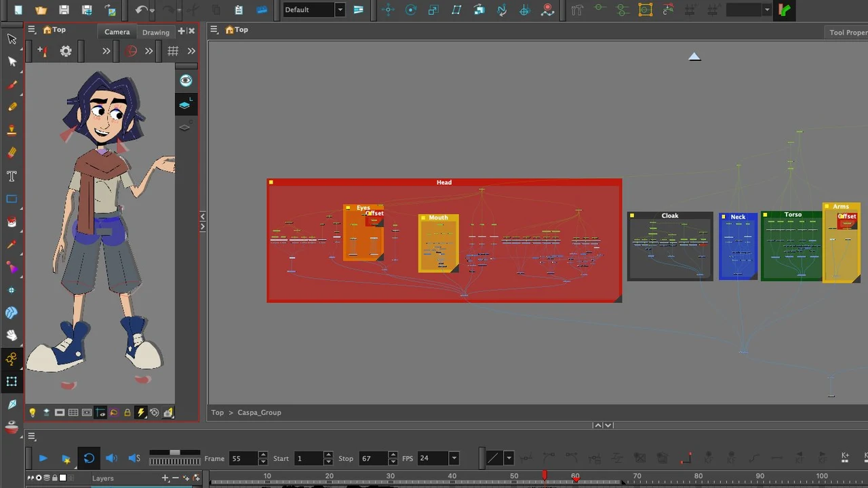Save the scene with the floppy icon
868x488 pixels.
tap(64, 9)
